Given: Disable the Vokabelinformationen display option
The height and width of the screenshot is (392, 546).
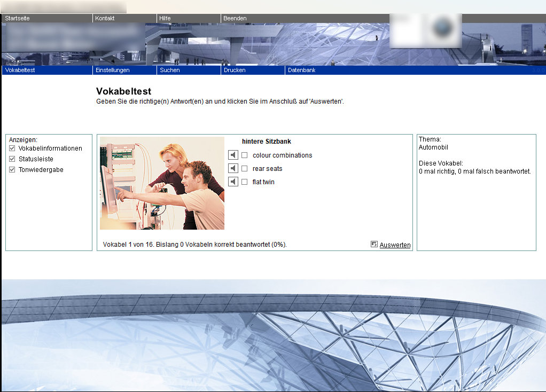Looking at the screenshot, I should tap(12, 148).
